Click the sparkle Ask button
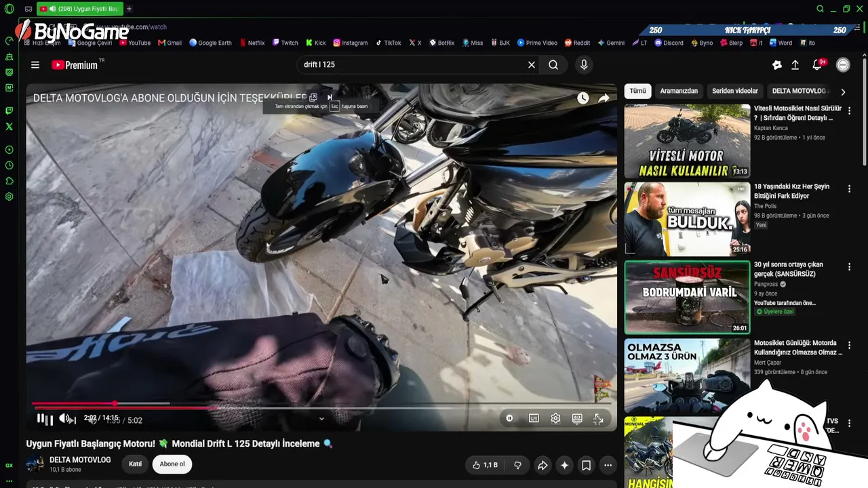The image size is (868, 488). 564,465
